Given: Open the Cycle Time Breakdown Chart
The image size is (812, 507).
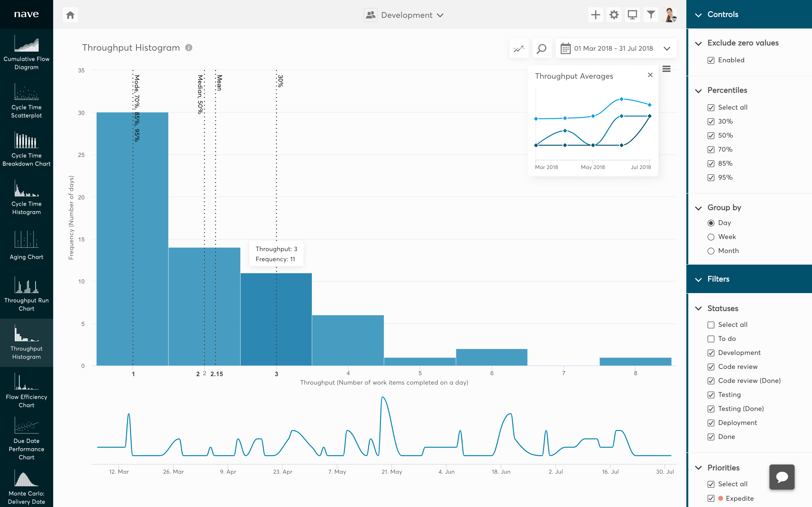Looking at the screenshot, I should coord(27,148).
